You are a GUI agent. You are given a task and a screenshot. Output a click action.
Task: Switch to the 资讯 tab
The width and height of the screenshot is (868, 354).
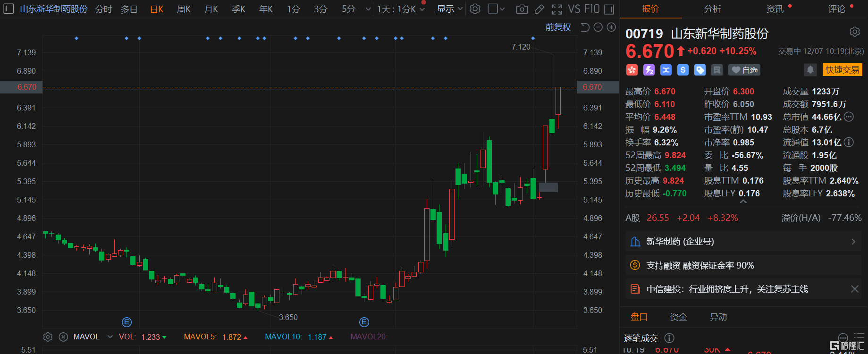tap(775, 9)
